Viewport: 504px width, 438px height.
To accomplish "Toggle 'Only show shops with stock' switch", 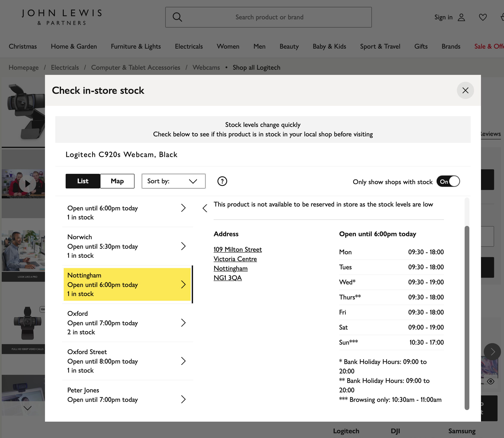I will 448,181.
